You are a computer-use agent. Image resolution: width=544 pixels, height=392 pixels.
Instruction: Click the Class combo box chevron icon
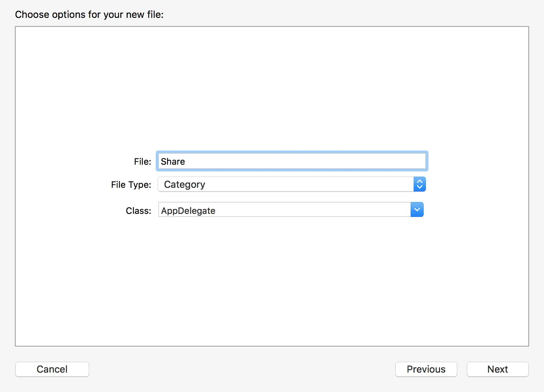click(417, 210)
